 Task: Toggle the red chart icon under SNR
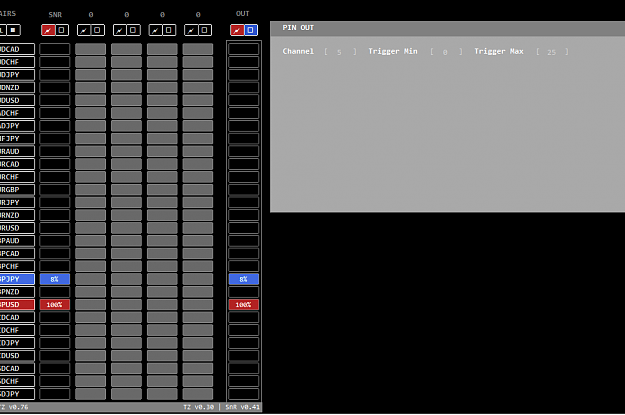[x=48, y=30]
